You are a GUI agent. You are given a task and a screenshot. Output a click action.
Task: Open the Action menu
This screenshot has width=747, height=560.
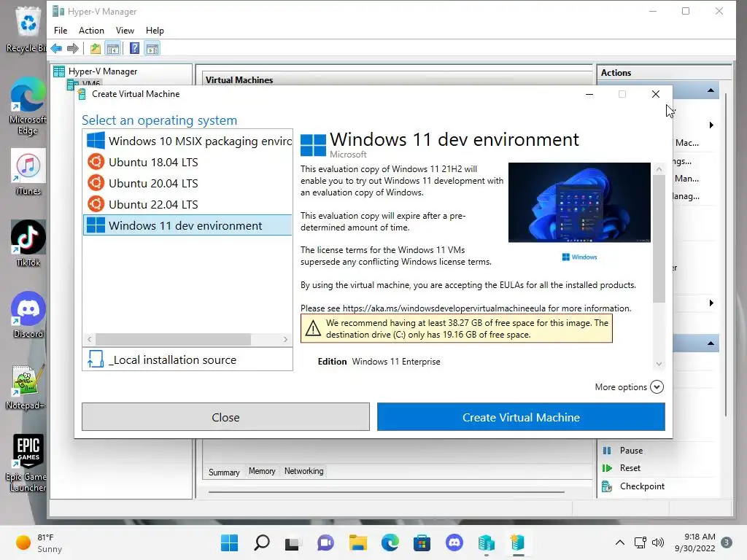[x=91, y=31]
